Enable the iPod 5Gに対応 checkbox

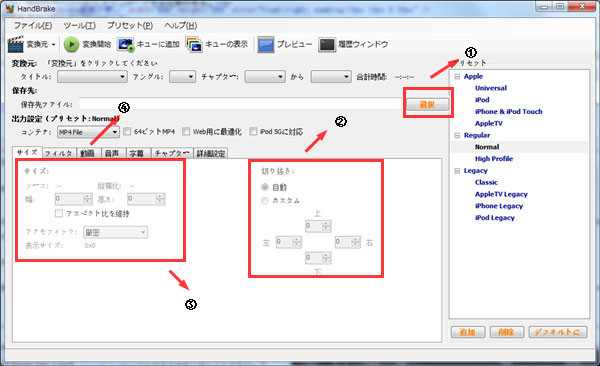click(x=253, y=132)
